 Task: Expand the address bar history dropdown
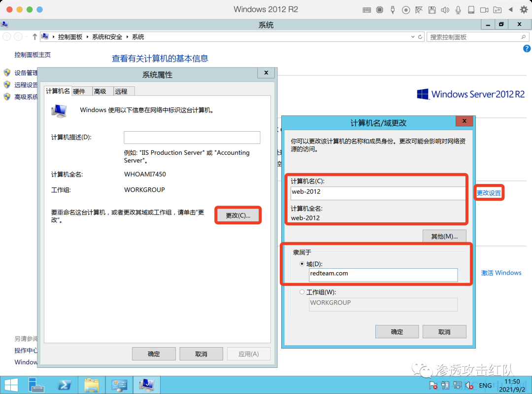point(413,36)
